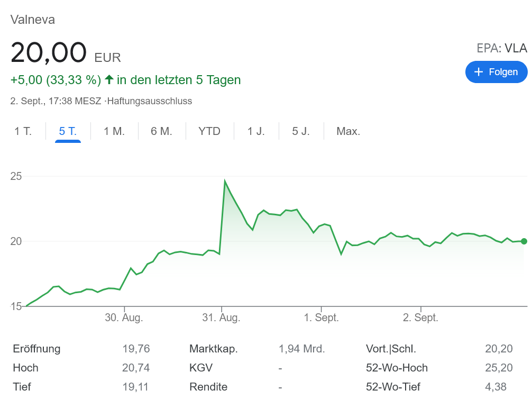Viewport: 532px width, 408px height.
Task: Click the EPA: VLA ticker symbol
Action: click(x=502, y=49)
